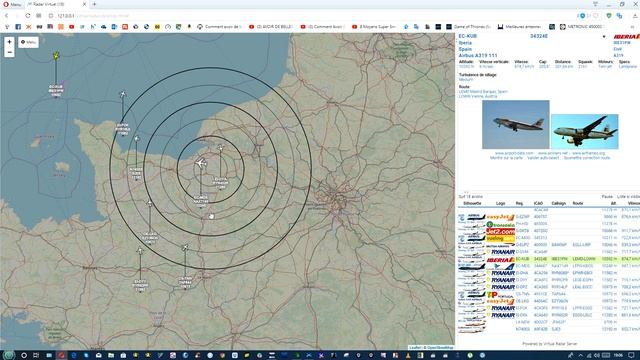Select the highlighted Iberia EC-KUB row

[549, 259]
